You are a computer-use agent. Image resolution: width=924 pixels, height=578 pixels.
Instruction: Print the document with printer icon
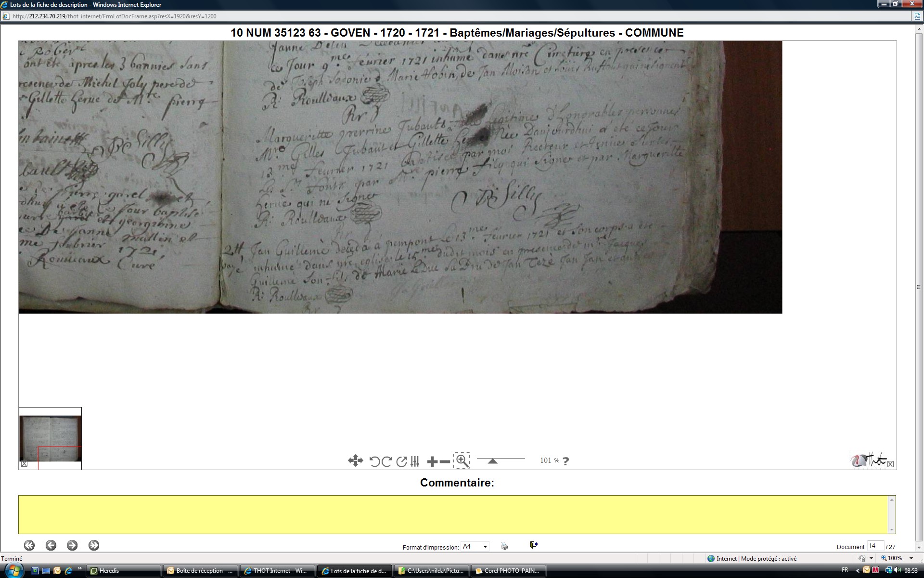tap(504, 546)
